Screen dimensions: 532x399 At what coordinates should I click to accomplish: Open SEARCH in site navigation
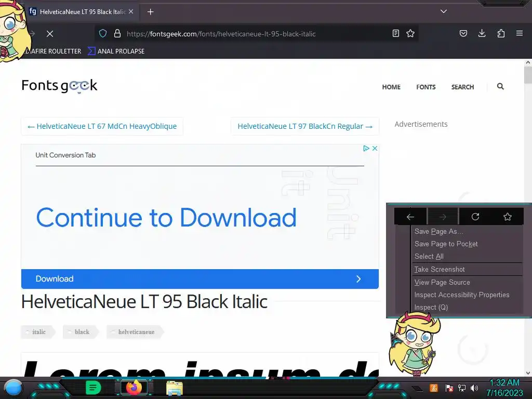(x=462, y=87)
